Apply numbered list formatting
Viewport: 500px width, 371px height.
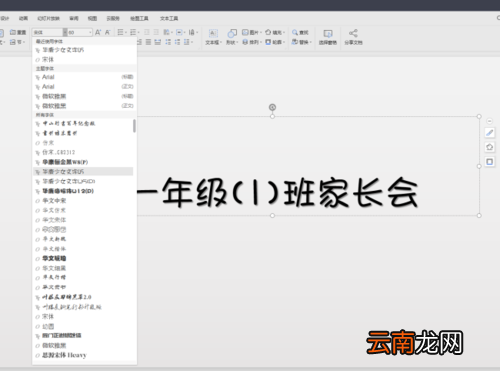point(134,32)
